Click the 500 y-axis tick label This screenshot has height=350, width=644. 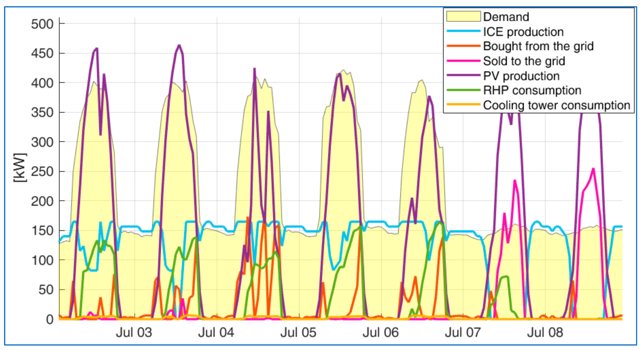pos(42,24)
